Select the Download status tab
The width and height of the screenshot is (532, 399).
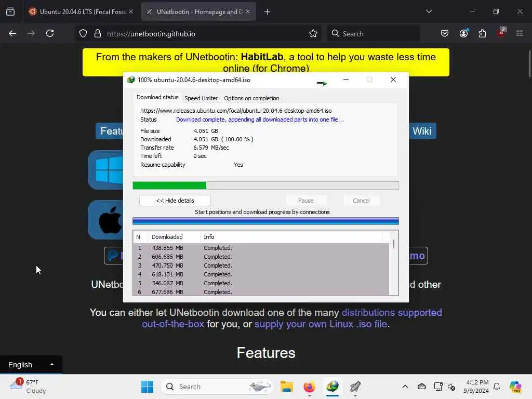157,97
